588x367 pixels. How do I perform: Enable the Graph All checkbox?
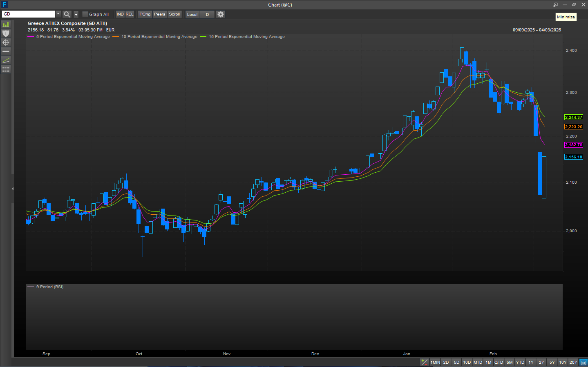point(85,14)
